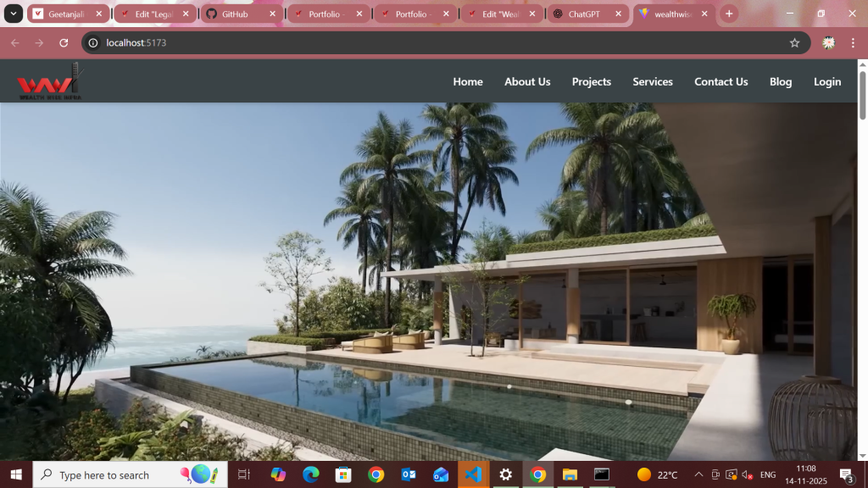This screenshot has height=488, width=868.
Task: Click the Chrome profile avatar icon
Action: coord(829,43)
